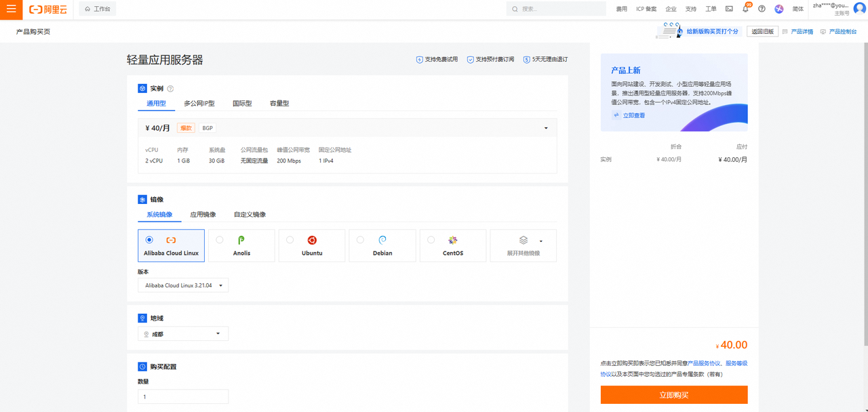
Task: Expand the ¥40/月 instance plan dropdown
Action: (546, 128)
